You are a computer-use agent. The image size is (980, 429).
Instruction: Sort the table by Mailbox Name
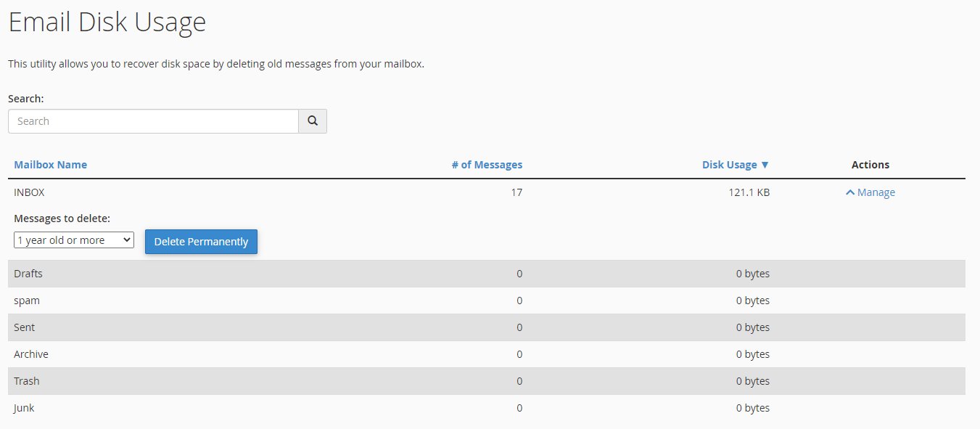coord(50,165)
